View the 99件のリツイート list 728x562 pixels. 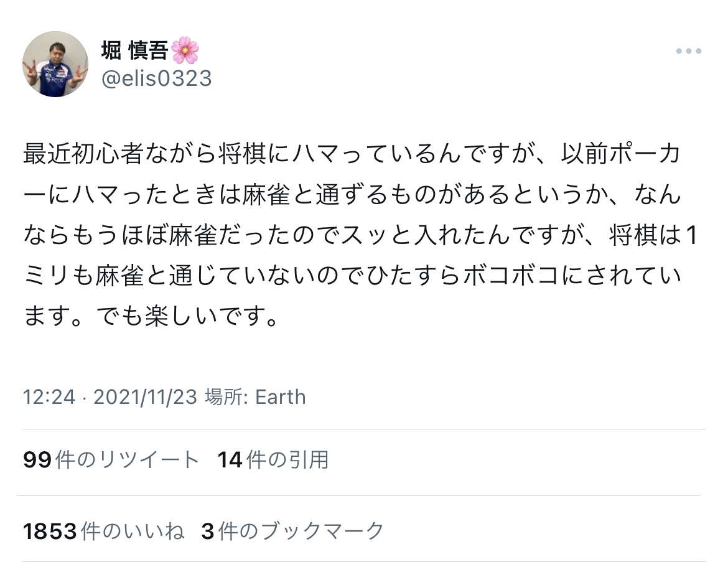tap(111, 460)
